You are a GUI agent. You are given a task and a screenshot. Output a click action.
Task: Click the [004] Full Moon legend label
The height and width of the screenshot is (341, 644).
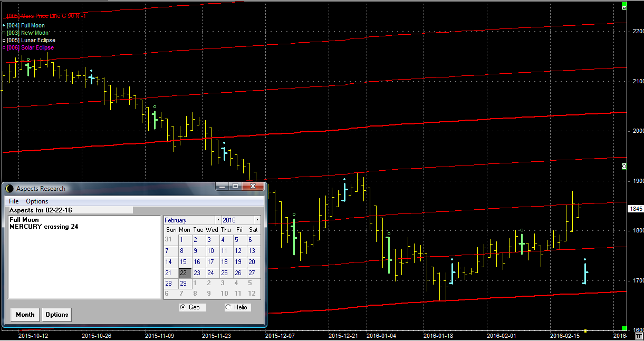tap(25, 25)
